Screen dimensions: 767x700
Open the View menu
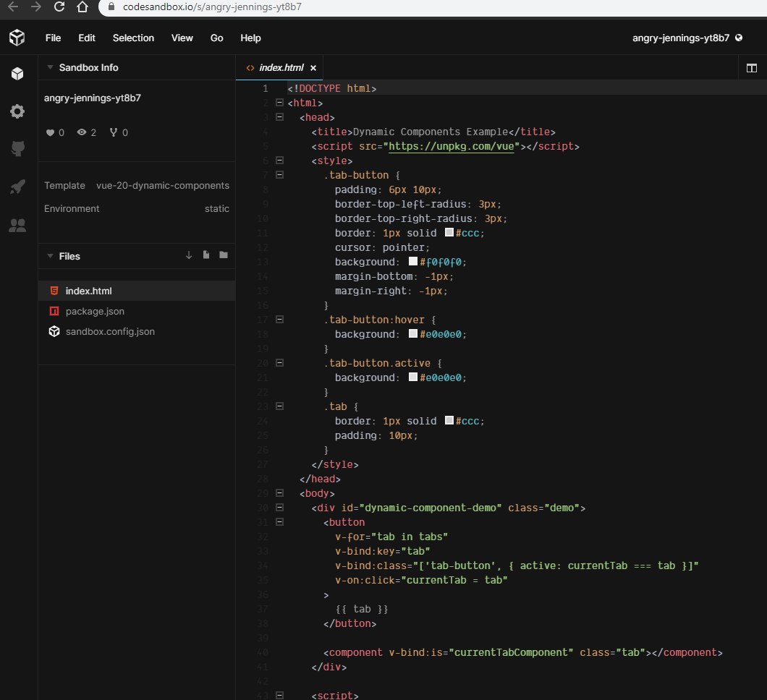click(182, 38)
